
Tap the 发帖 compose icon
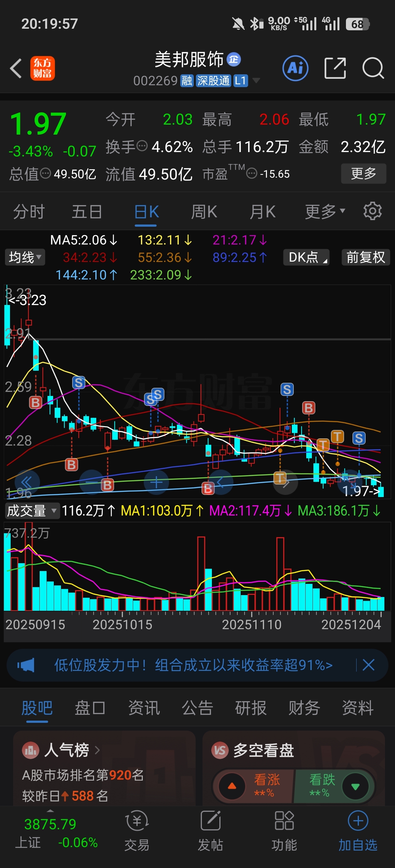(211, 821)
